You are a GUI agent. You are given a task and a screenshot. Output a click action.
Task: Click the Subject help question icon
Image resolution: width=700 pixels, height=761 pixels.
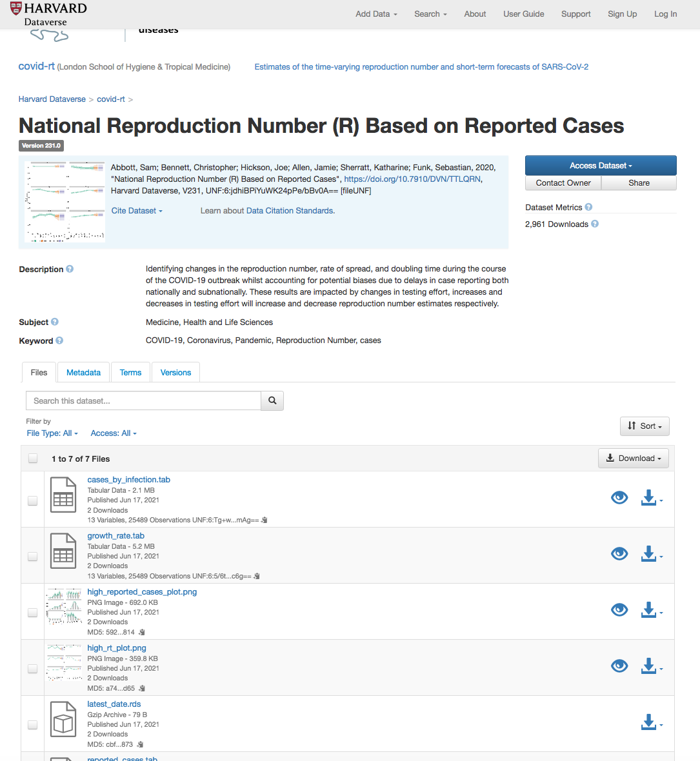point(55,322)
